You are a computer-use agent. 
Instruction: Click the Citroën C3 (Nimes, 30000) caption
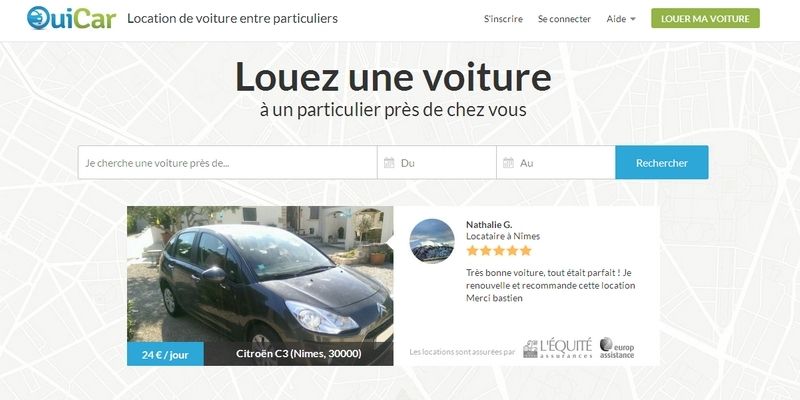tap(299, 354)
